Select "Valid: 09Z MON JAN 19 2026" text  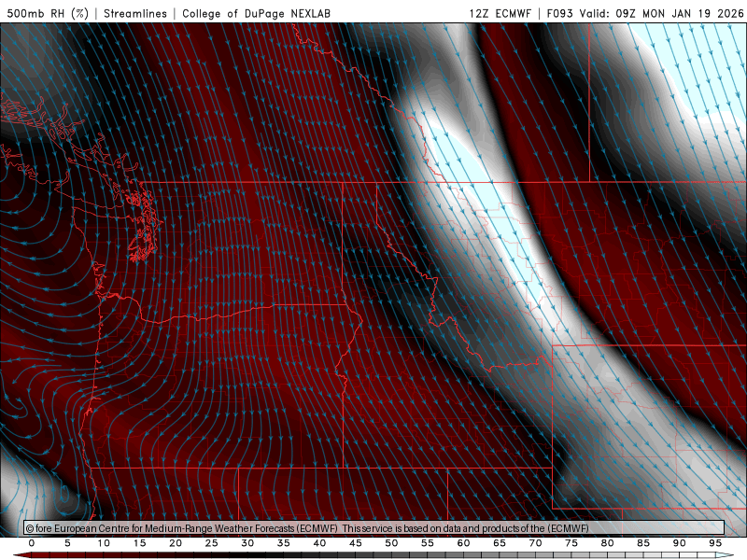[x=661, y=13]
